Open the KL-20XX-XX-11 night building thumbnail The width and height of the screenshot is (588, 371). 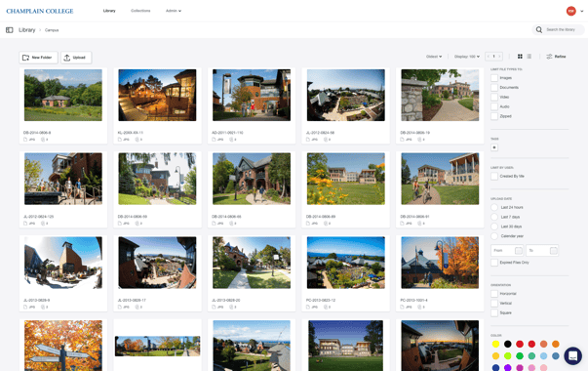tap(157, 95)
